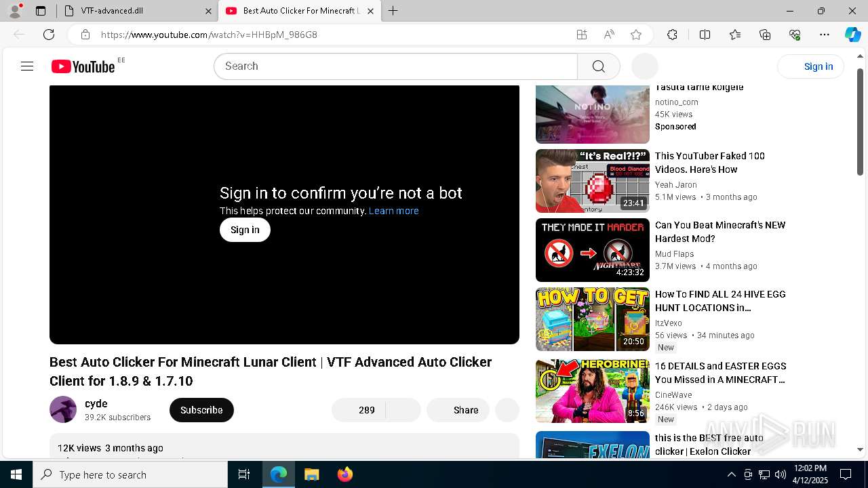
Task: Open Can You Beat Minecraft's NEW Hardest Mod
Action: (x=720, y=232)
